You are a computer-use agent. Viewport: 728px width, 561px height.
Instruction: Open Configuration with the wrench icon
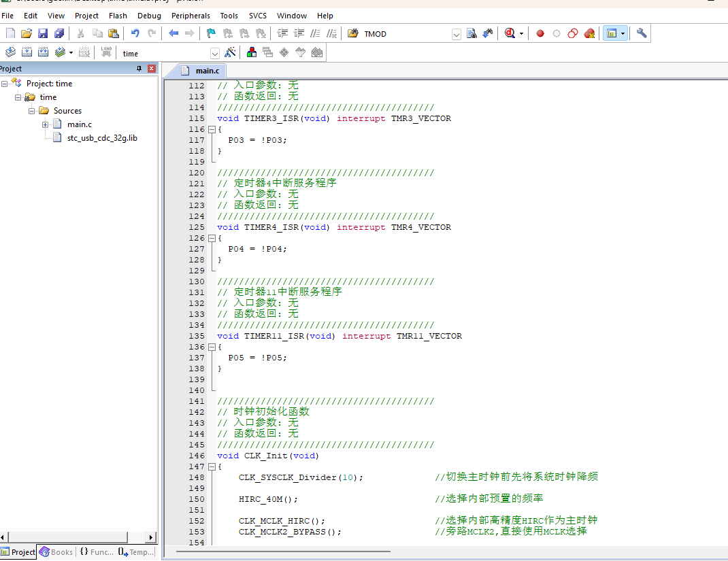coord(641,33)
